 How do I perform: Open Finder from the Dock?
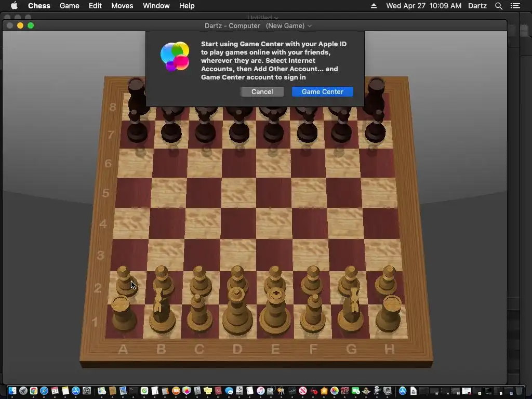(x=12, y=391)
